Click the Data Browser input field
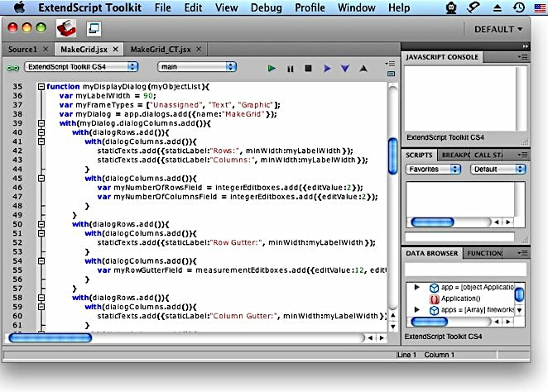 (465, 270)
